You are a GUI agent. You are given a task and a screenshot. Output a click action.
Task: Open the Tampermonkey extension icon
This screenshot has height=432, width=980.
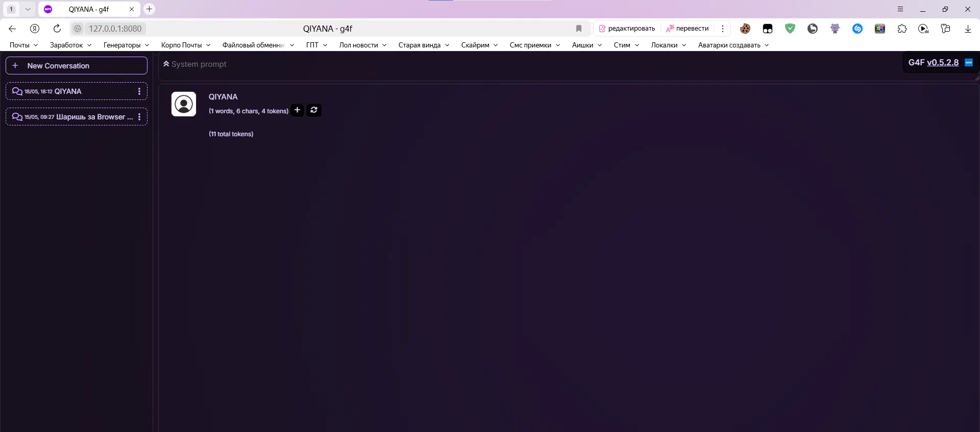tap(768, 29)
